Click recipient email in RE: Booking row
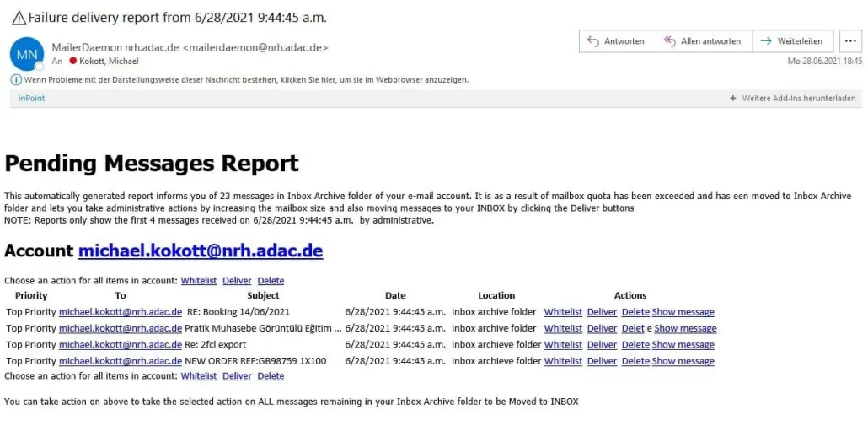This screenshot has height=426, width=868. 121,312
